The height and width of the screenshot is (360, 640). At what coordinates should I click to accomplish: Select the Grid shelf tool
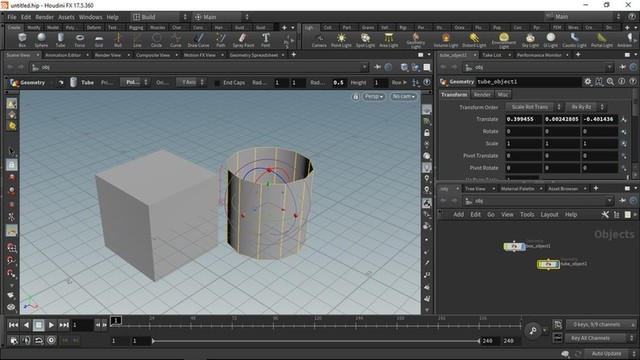click(x=99, y=40)
